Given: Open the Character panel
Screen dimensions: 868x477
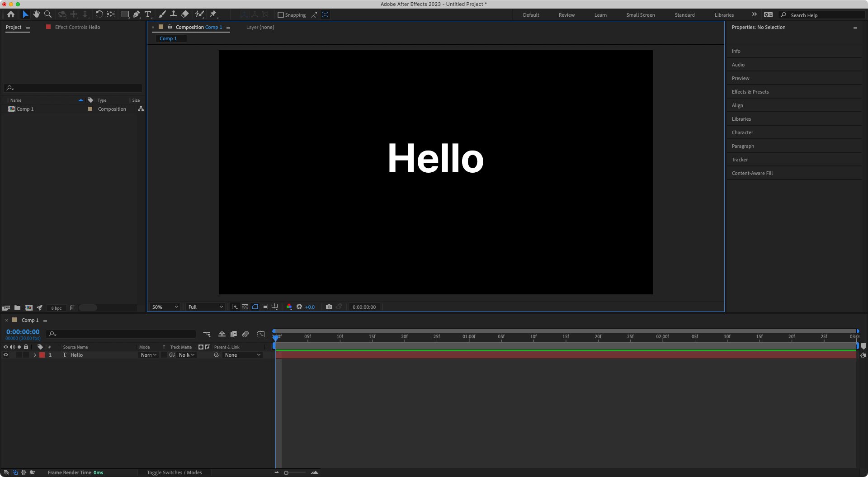Looking at the screenshot, I should (742, 132).
